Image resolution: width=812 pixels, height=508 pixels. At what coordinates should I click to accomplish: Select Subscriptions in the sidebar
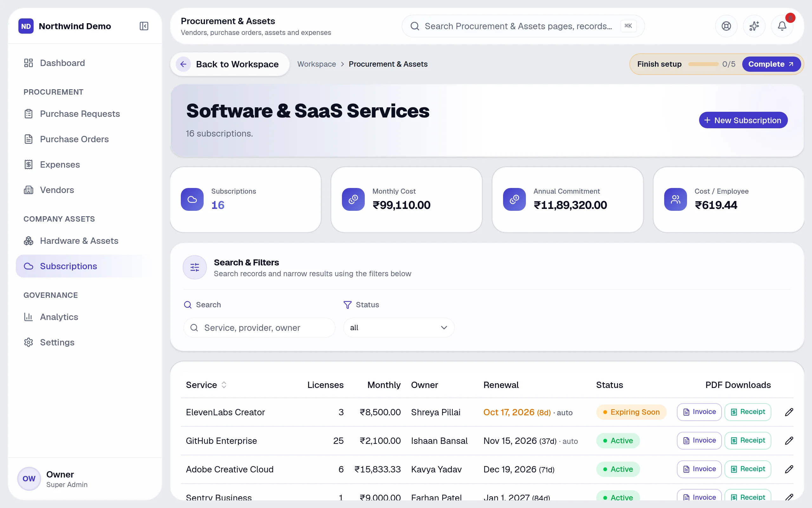85,266
